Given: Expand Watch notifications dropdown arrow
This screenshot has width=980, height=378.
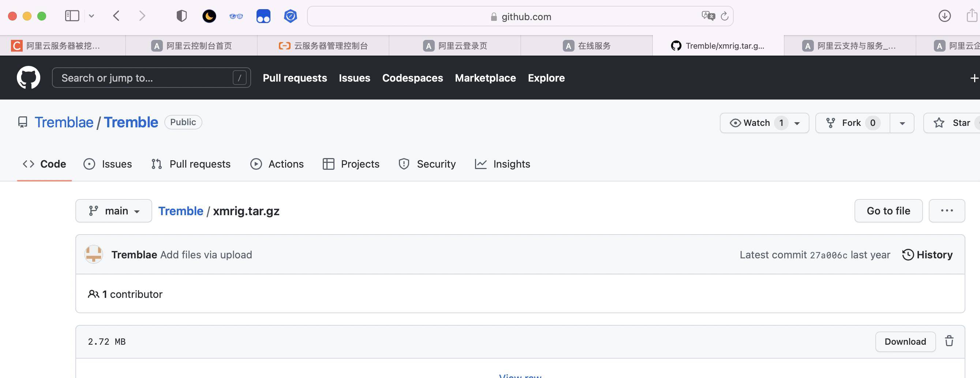Looking at the screenshot, I should pyautogui.click(x=797, y=123).
